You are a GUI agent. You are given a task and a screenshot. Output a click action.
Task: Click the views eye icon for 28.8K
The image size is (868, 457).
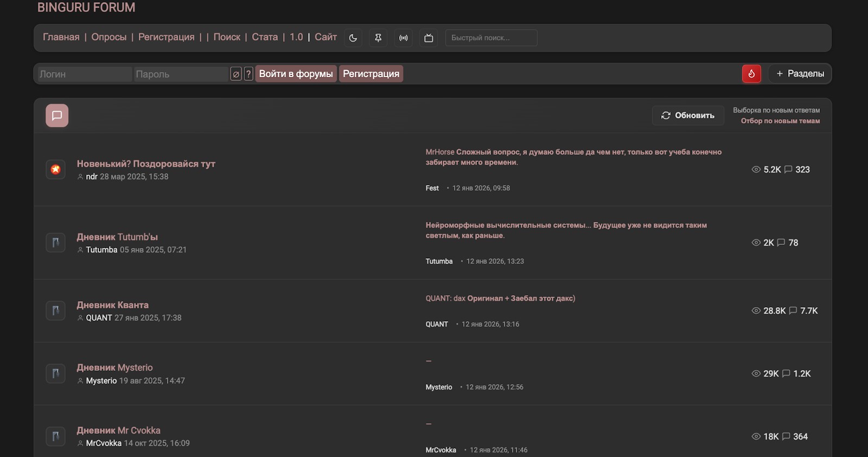[756, 310]
